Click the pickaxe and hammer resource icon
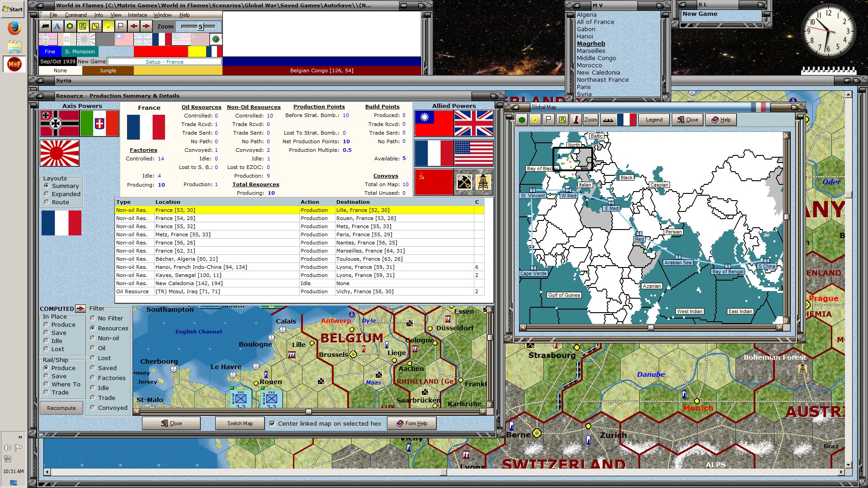Viewport: 868px width, 488px height. [464, 182]
